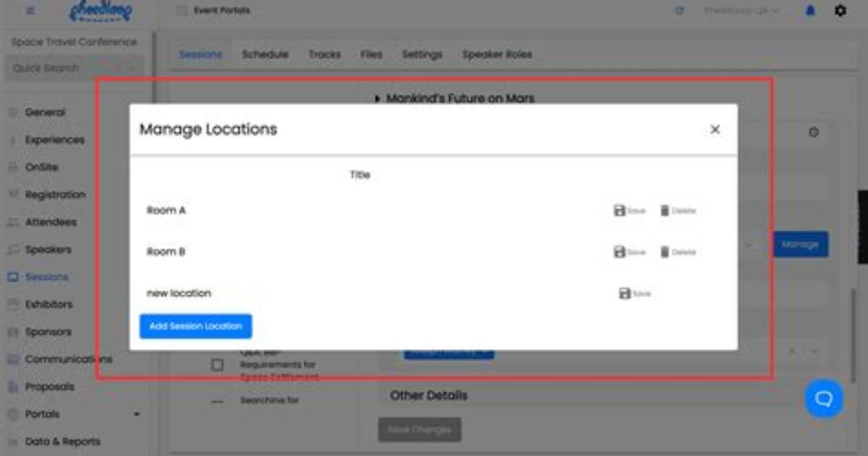Image resolution: width=868 pixels, height=456 pixels.
Task: Expand the Portals sidebar menu arrow
Action: [136, 414]
